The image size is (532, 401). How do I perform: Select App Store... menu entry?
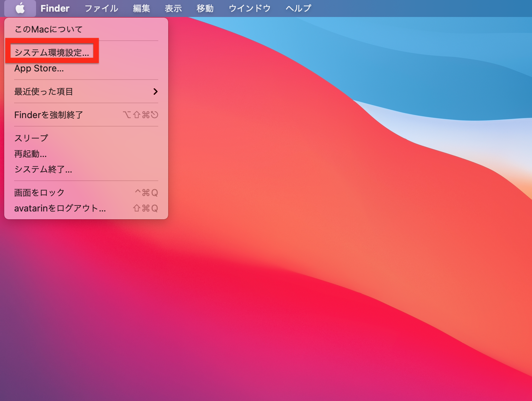click(86, 68)
